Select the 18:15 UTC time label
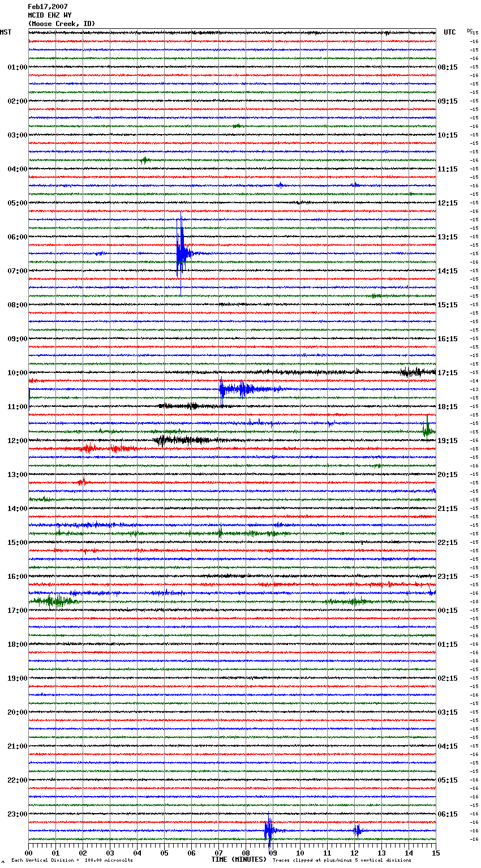Image resolution: width=481 pixels, height=868 pixels. click(x=448, y=407)
